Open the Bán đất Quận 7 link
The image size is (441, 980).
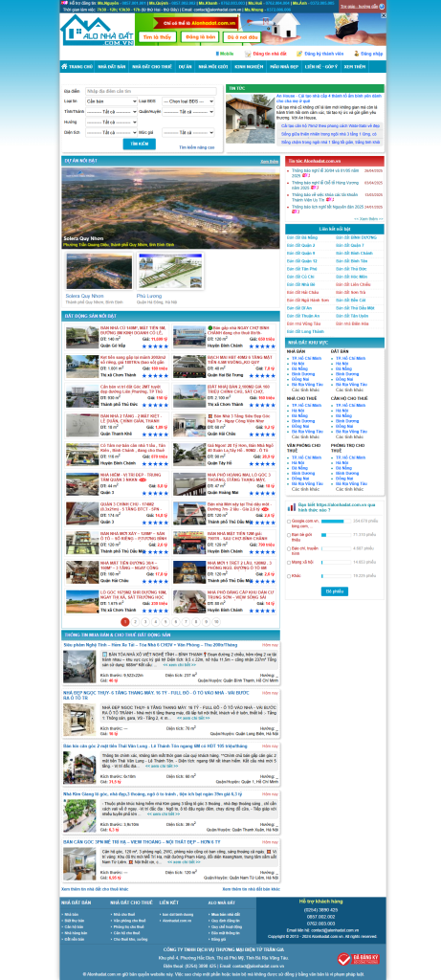tap(349, 246)
